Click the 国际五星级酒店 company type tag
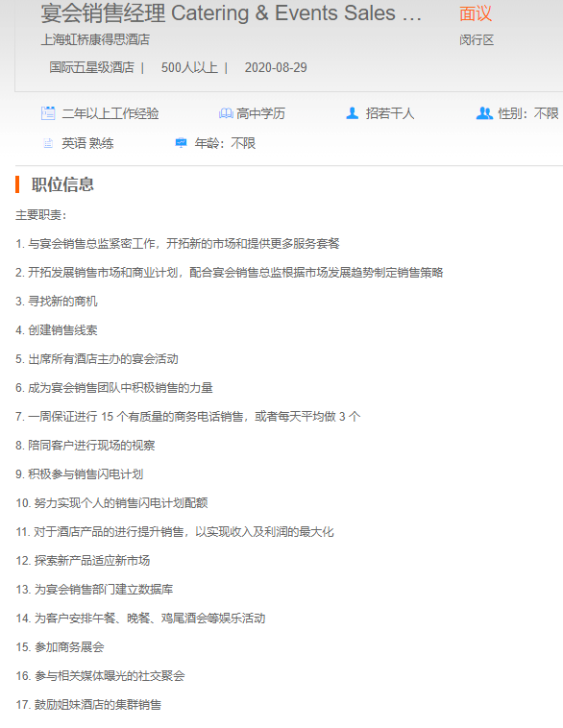Viewport: 563px width, 728px height. (x=91, y=68)
